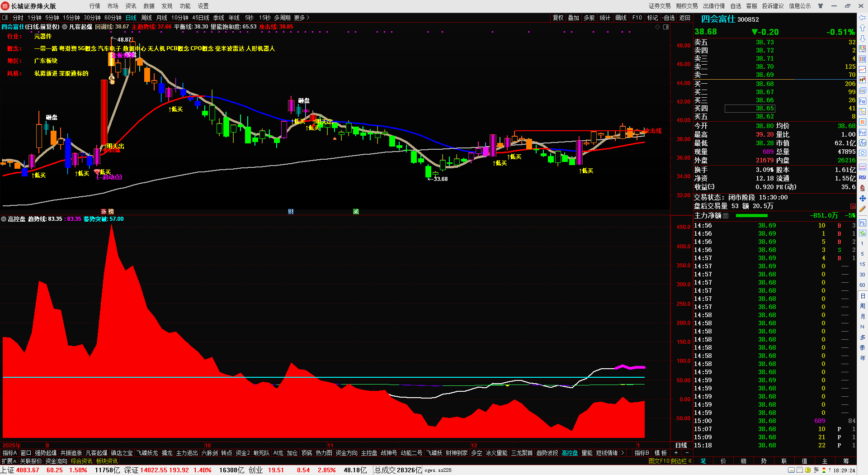Click the red S dollar icon

pos(863,188)
